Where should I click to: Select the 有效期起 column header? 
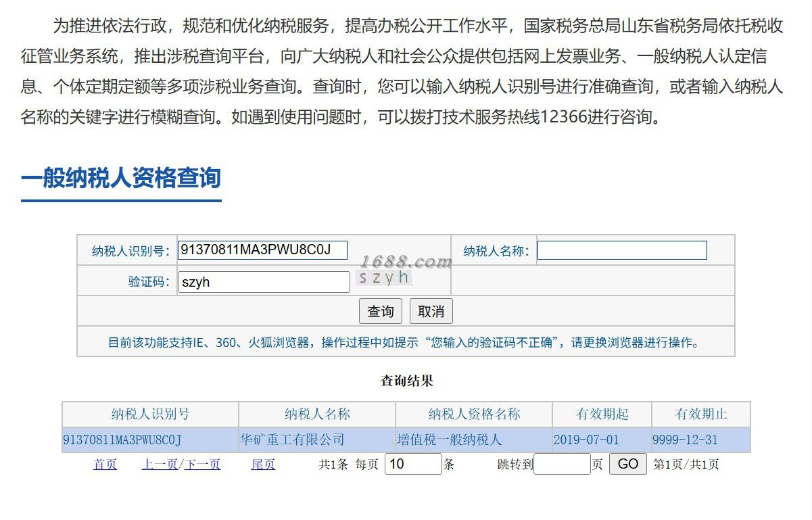pyautogui.click(x=602, y=414)
